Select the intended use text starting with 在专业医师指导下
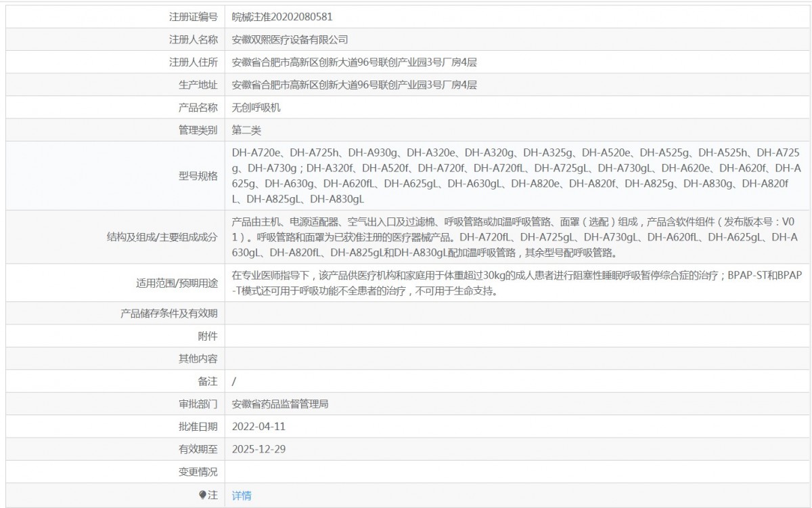This screenshot has height=508, width=812. click(516, 284)
